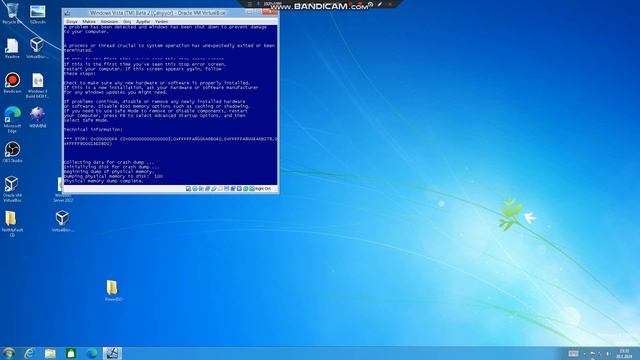
Task: Click the 'Technical information:' line in the VM
Action: (93, 129)
